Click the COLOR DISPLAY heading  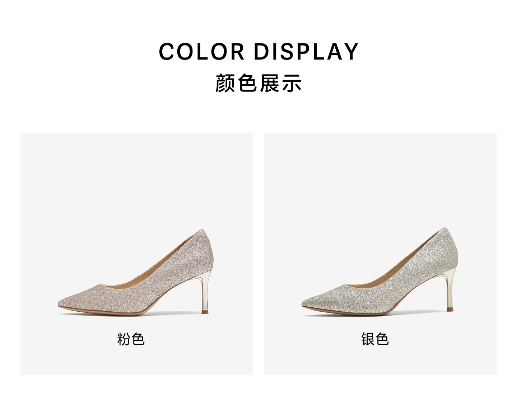[x=258, y=52]
